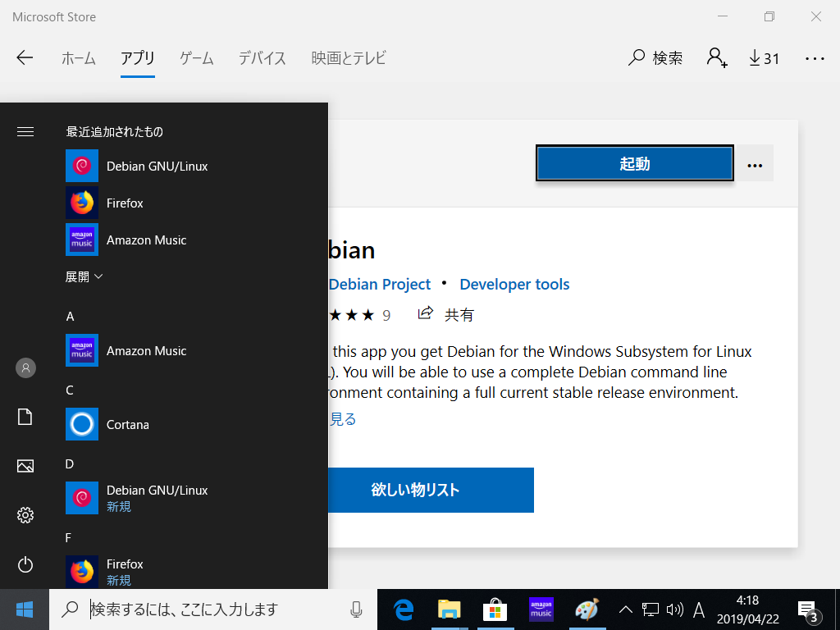
Task: Open the Store top-right more options ellipsis
Action: click(x=815, y=58)
